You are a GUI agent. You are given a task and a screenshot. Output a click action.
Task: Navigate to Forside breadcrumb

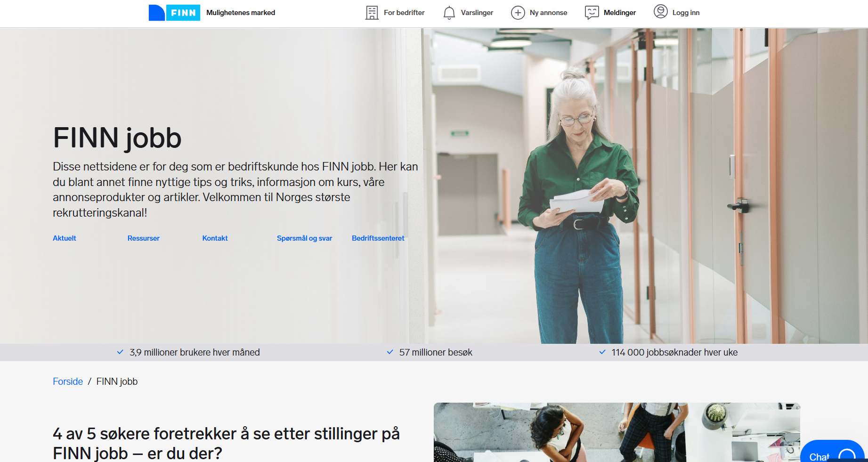[68, 381]
